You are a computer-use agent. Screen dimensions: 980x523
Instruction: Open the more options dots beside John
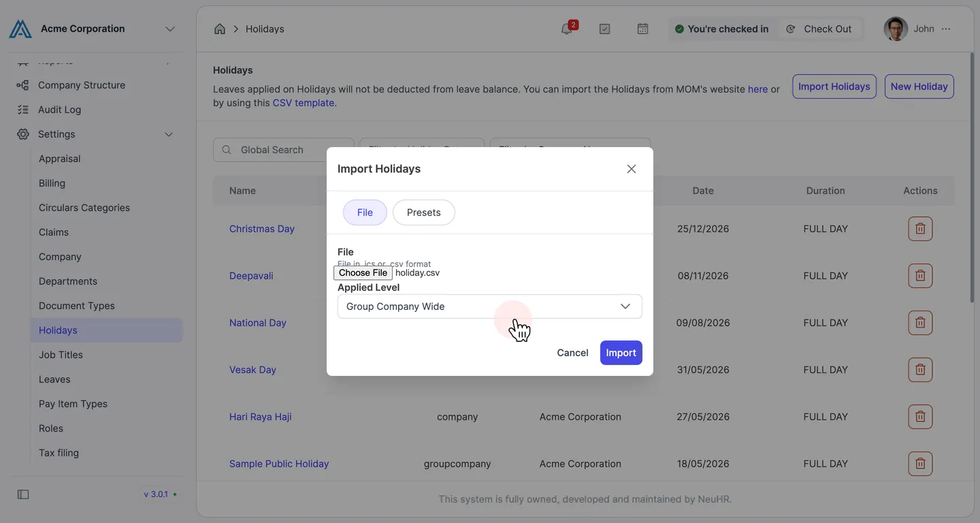pyautogui.click(x=946, y=29)
